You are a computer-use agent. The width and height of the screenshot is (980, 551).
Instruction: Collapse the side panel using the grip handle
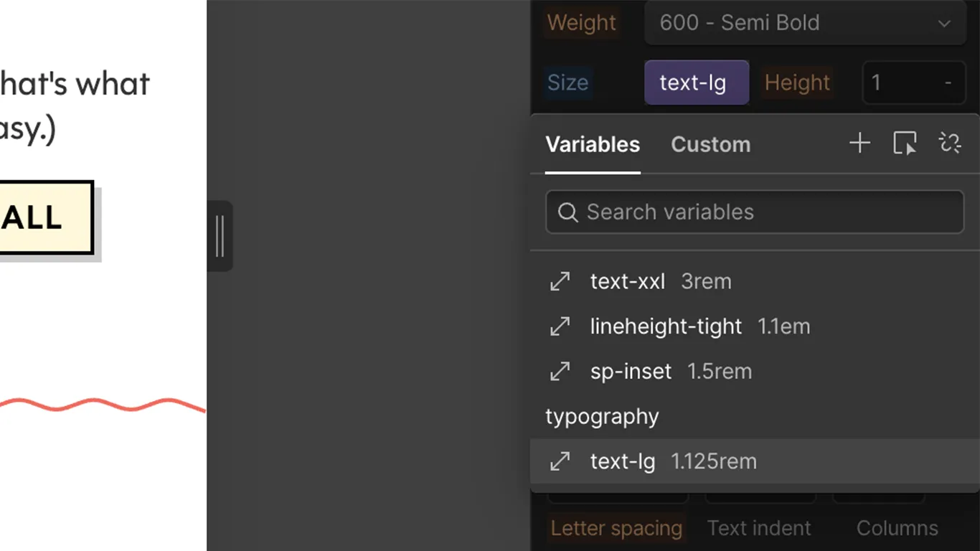click(220, 237)
